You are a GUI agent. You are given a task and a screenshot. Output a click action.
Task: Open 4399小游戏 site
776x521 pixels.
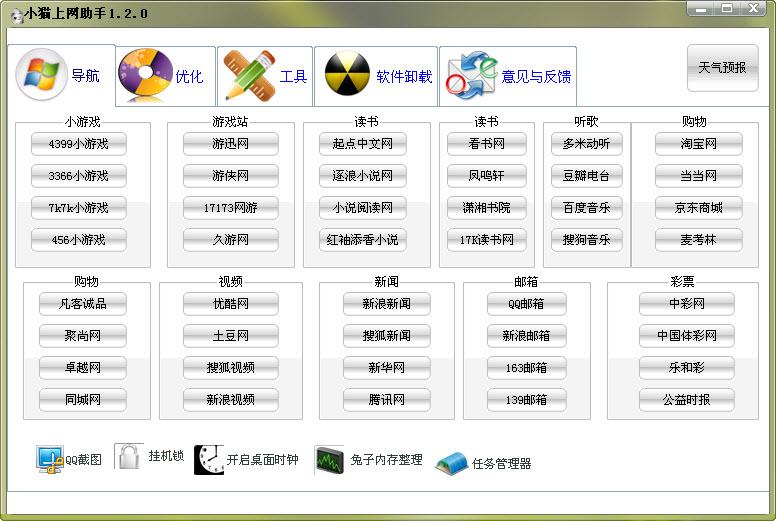(79, 144)
